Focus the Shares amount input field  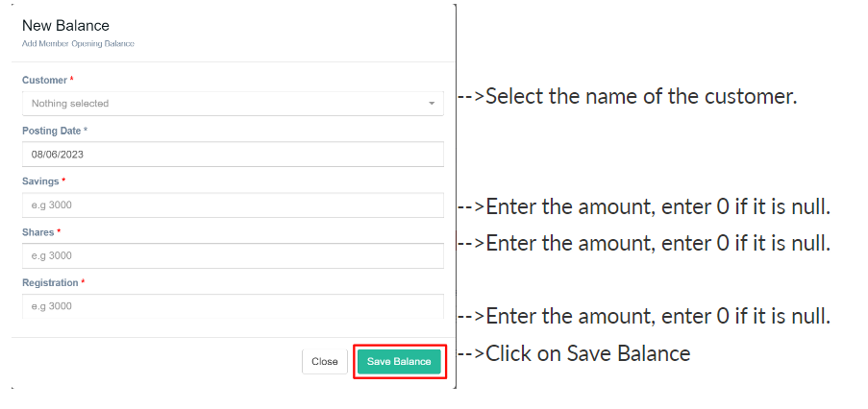[x=232, y=255]
